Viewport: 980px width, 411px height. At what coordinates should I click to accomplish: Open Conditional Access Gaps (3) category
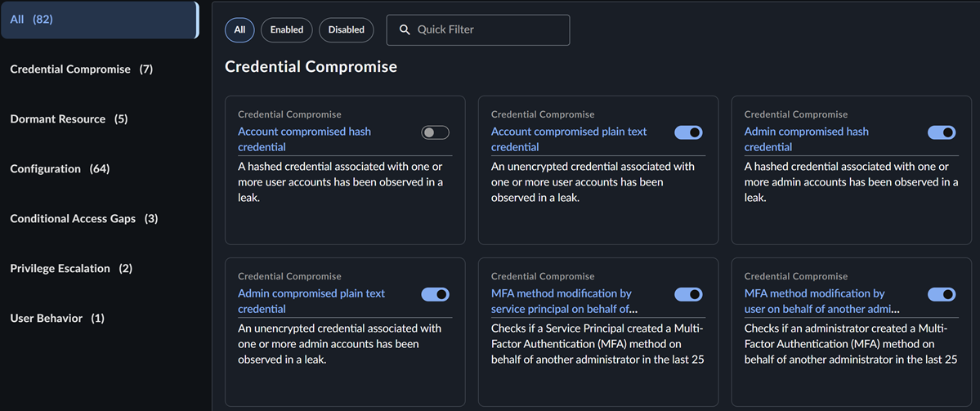[83, 219]
